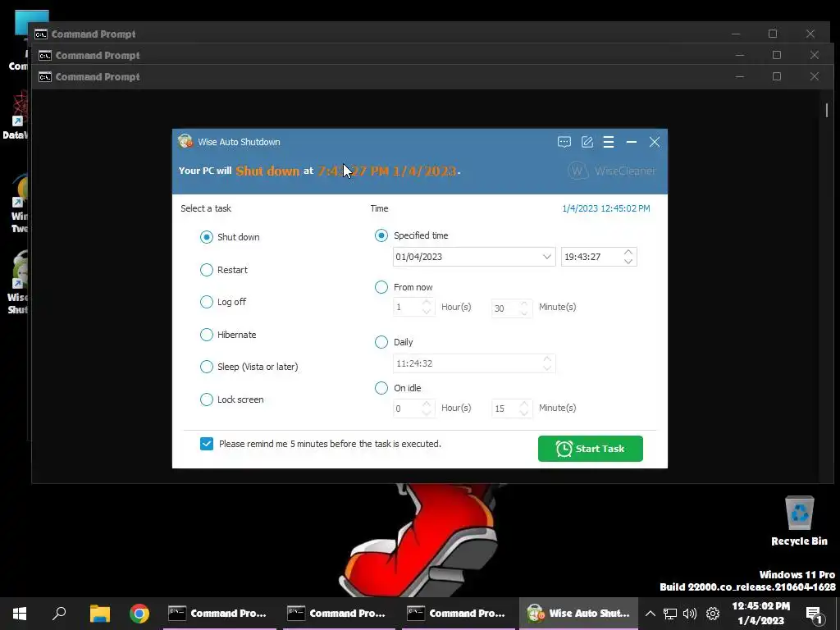
Task: Click the Wise Shutdown desktop shortcut icon
Action: (x=17, y=282)
